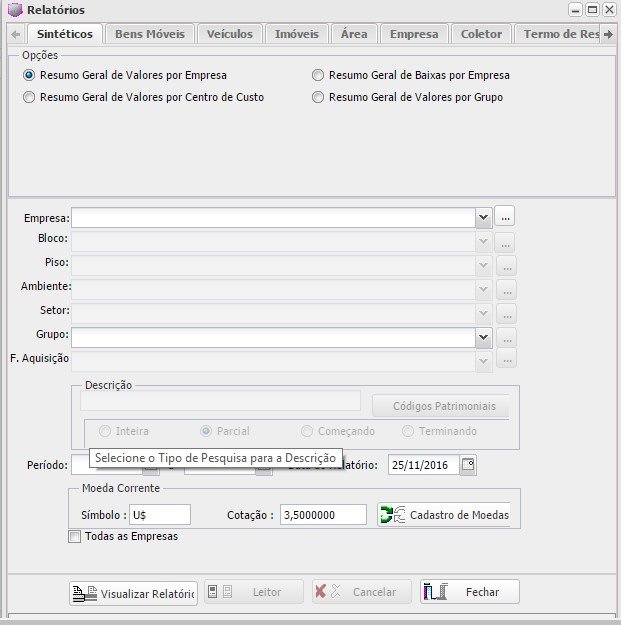Enable the Todas as Empresas checkbox
The image size is (621, 625).
pos(74,536)
